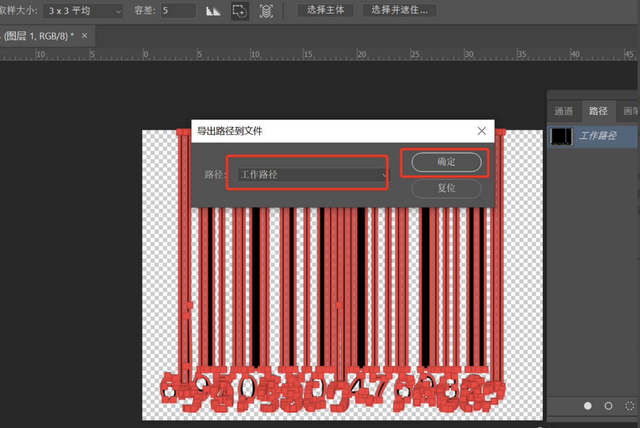Click the horizontal ruler at mark 20

click(x=362, y=54)
